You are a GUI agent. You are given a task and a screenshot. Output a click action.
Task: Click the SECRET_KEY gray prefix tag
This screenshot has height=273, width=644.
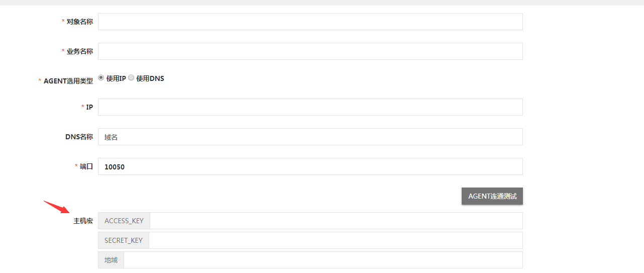pyautogui.click(x=124, y=240)
